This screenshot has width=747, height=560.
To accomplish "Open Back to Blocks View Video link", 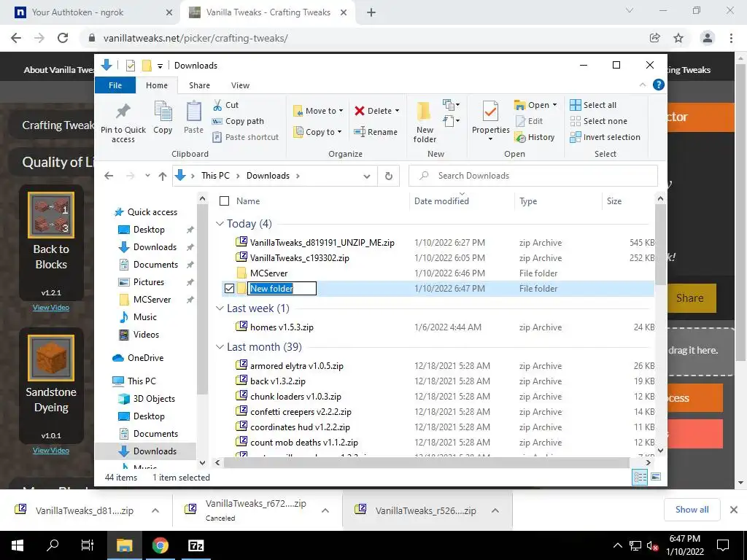I will pyautogui.click(x=51, y=307).
